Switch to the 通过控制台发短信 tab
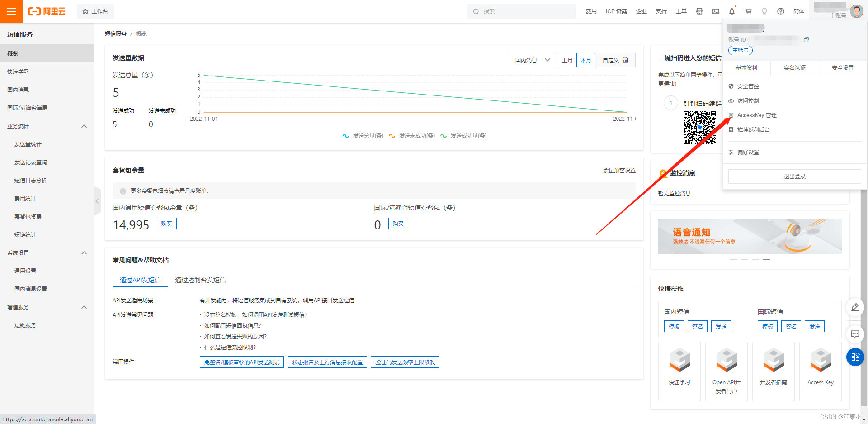Screen dimensions: 868x424 point(200,280)
